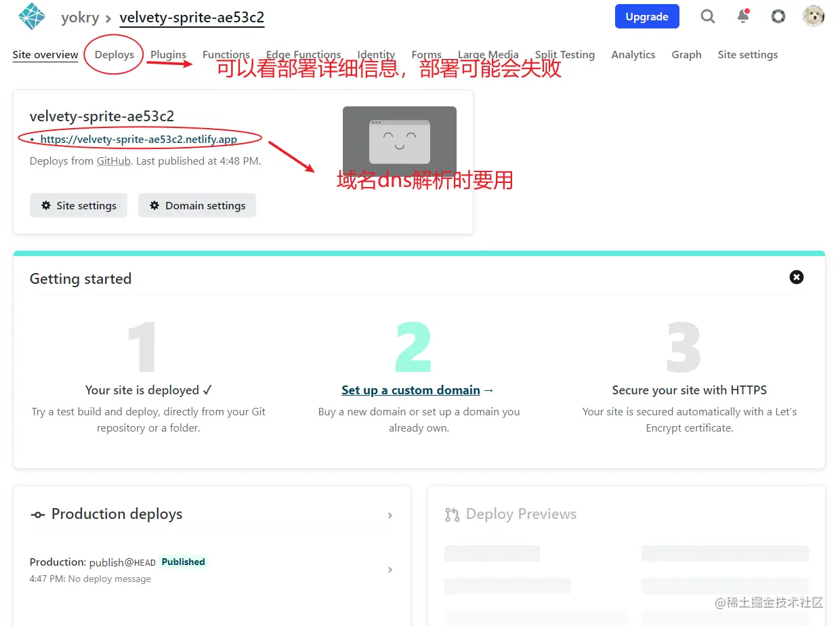Viewport: 840px width, 626px height.
Task: Switch to the Deploys tab
Action: (x=114, y=55)
